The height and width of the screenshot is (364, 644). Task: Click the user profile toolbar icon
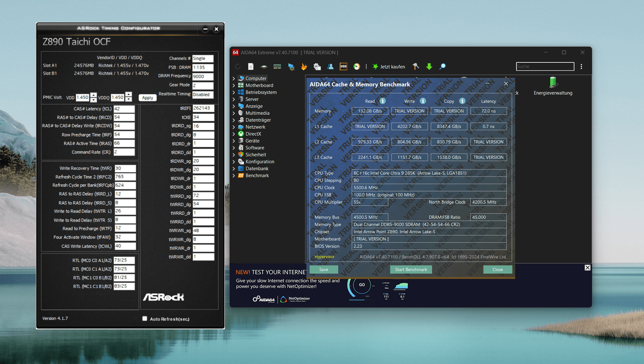click(x=330, y=66)
